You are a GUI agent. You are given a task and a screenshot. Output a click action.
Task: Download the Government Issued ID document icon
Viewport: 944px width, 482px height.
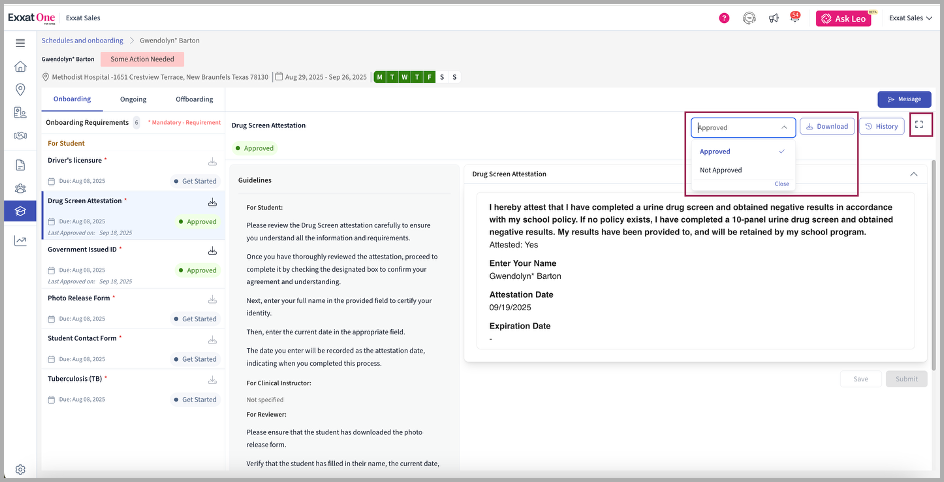pos(212,251)
